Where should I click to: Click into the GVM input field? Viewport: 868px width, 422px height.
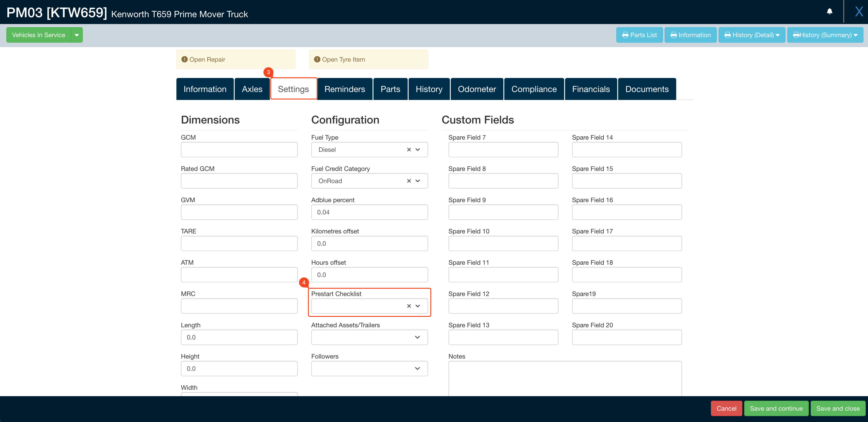pyautogui.click(x=239, y=212)
